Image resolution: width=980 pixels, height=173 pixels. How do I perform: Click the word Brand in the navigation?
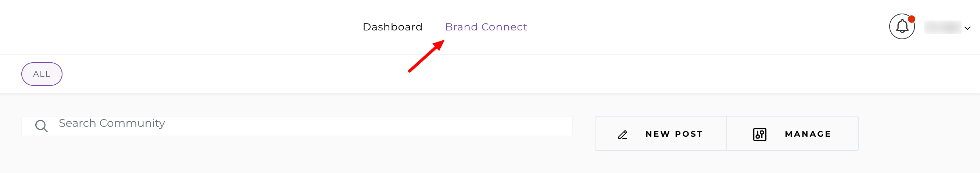point(461,27)
